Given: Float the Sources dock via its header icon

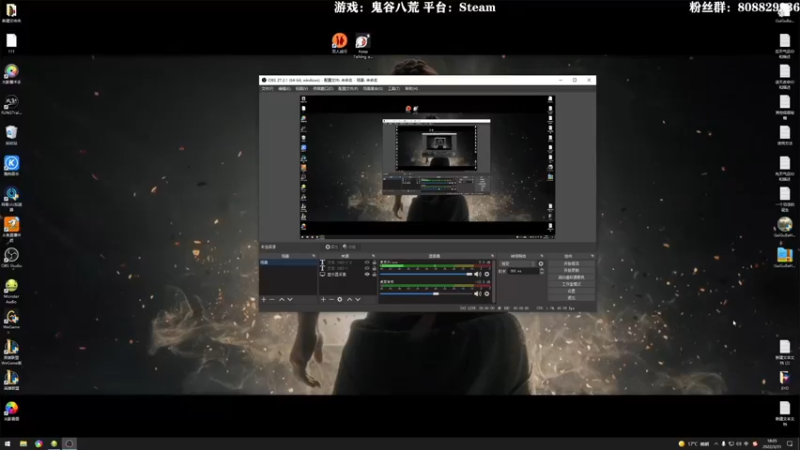Looking at the screenshot, I should pos(373,256).
